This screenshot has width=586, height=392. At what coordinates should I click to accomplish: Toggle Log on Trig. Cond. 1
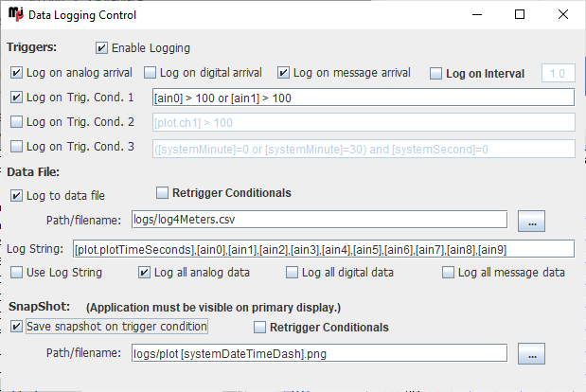click(x=16, y=98)
